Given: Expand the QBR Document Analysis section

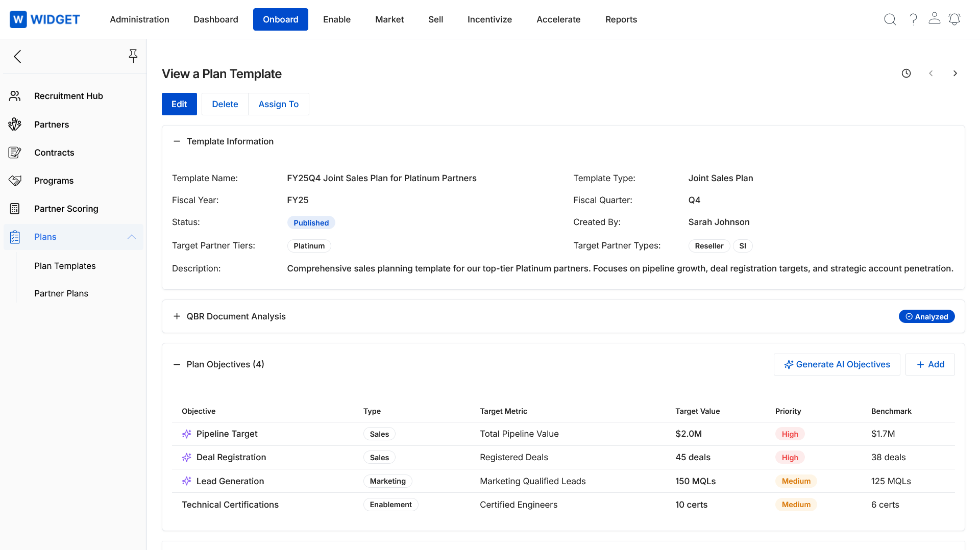Looking at the screenshot, I should pos(177,316).
